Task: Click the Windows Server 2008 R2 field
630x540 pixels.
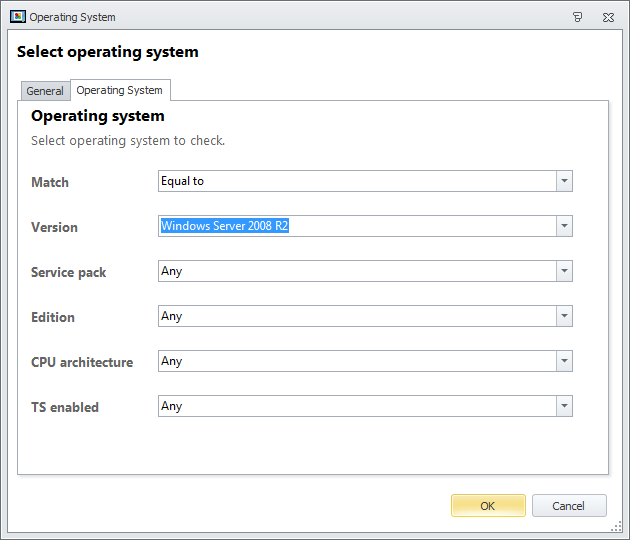Action: [357, 226]
